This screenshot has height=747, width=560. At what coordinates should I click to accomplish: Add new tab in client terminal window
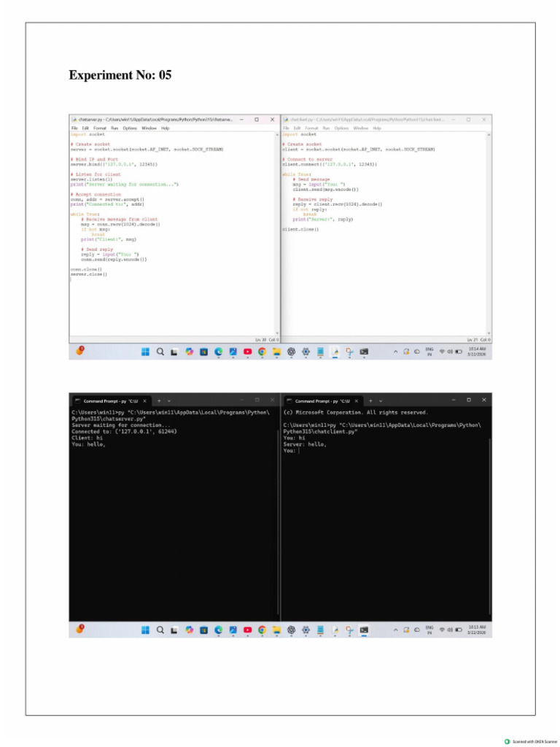[x=371, y=401]
